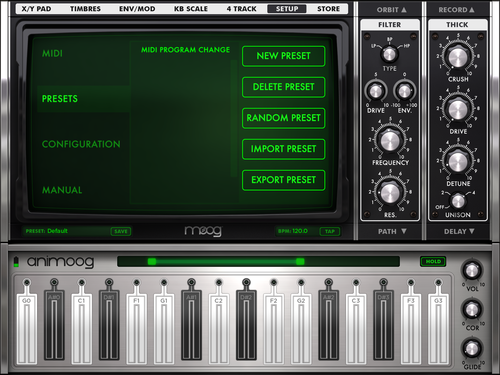Image resolution: width=500 pixels, height=375 pixels.
Task: Play the D#1 black key
Action: pyautogui.click(x=109, y=325)
